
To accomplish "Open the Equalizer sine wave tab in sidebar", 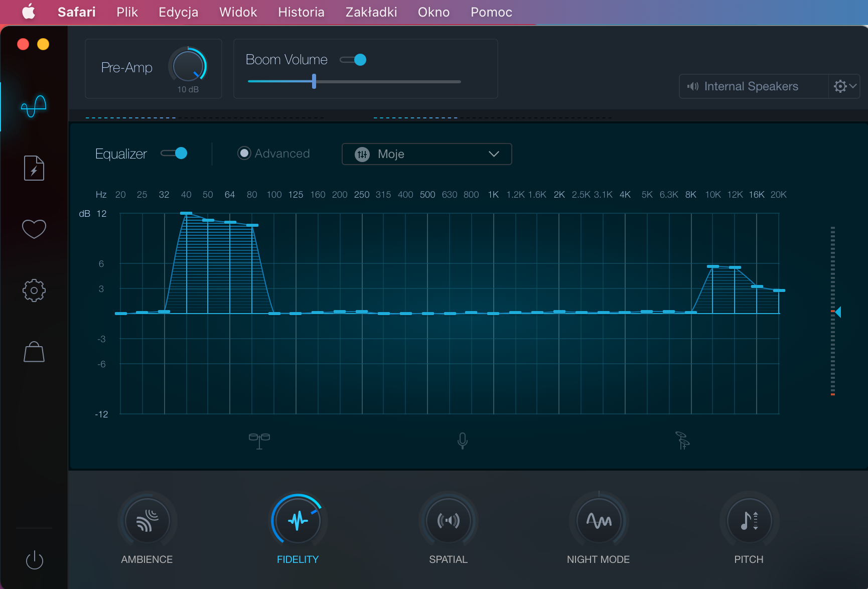I will tap(34, 106).
